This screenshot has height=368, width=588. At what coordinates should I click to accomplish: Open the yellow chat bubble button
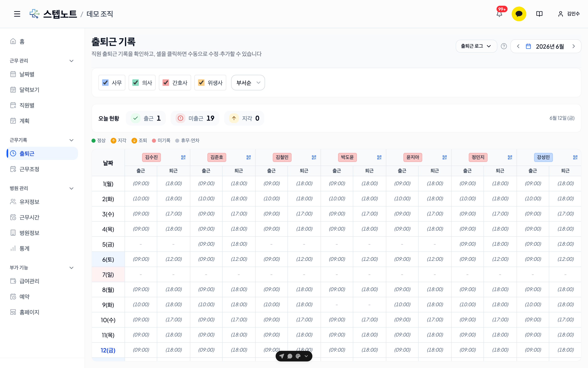pyautogui.click(x=519, y=14)
